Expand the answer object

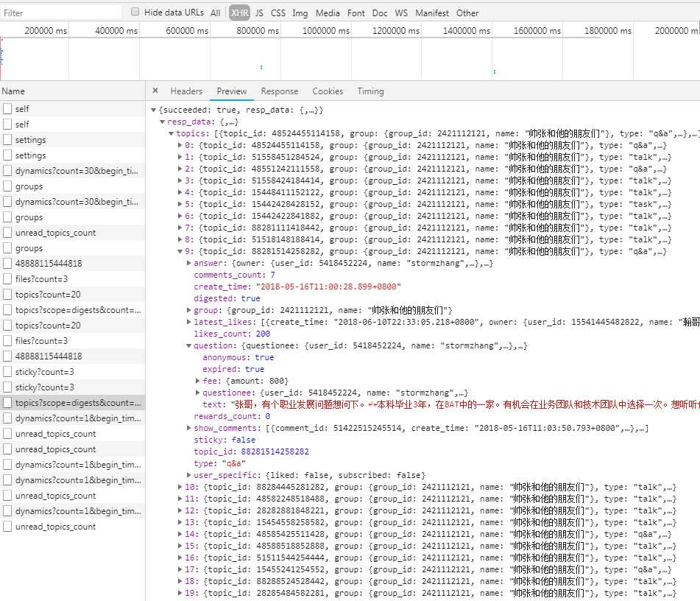point(189,263)
